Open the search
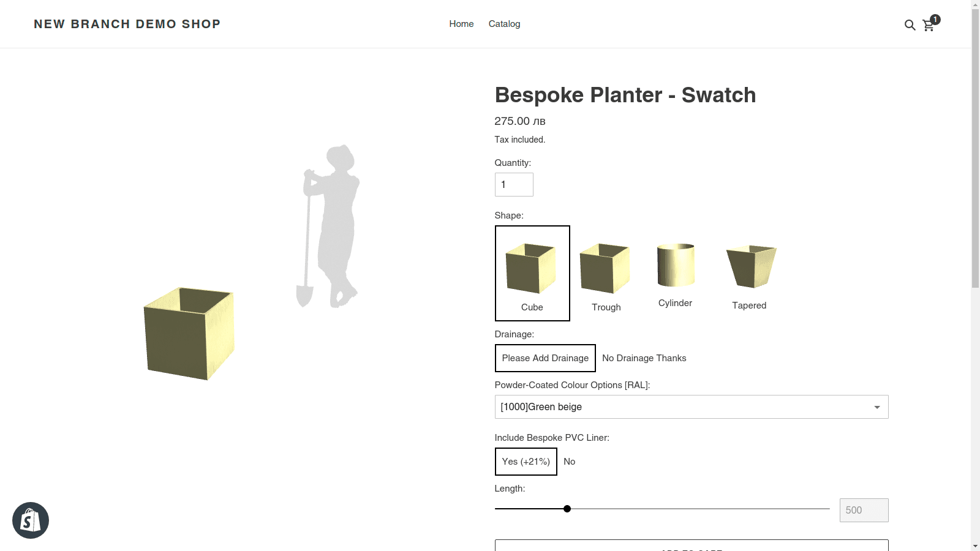The image size is (980, 551). click(x=909, y=25)
